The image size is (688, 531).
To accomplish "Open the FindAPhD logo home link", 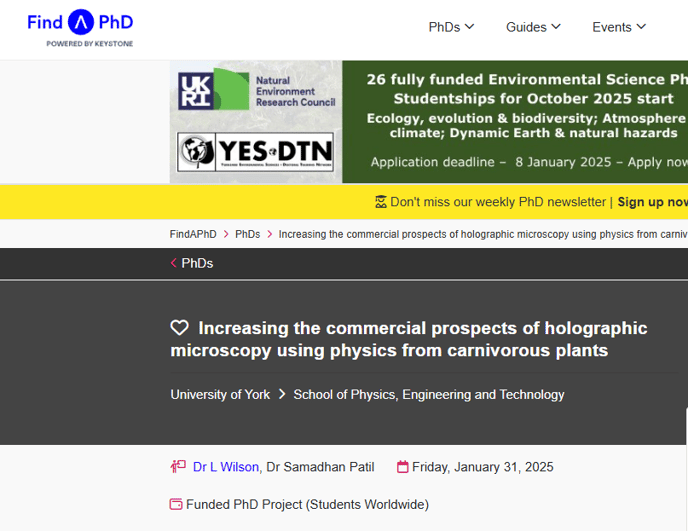I will [x=80, y=28].
